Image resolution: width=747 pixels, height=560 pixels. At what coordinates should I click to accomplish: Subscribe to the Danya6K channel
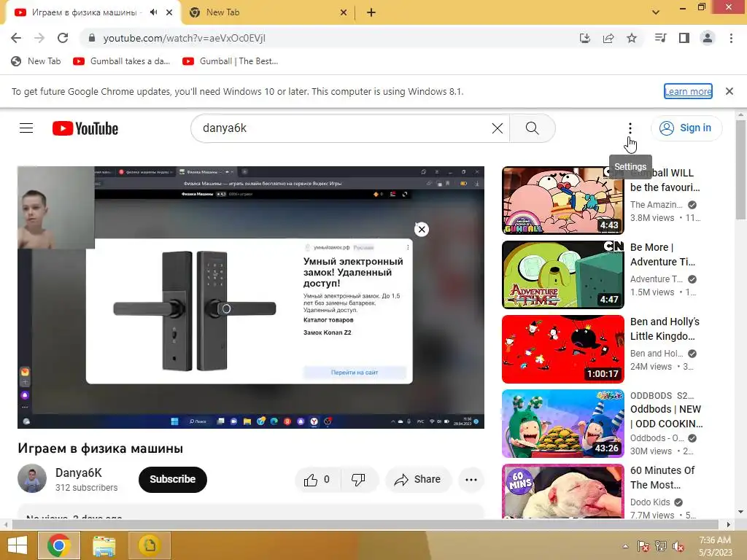point(172,480)
